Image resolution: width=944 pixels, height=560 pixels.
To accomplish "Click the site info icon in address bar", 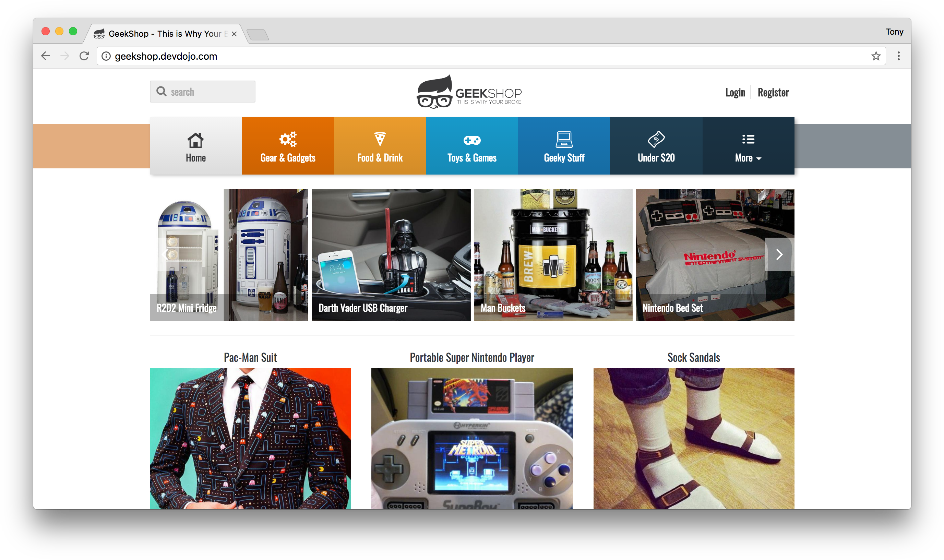I will coord(106,56).
